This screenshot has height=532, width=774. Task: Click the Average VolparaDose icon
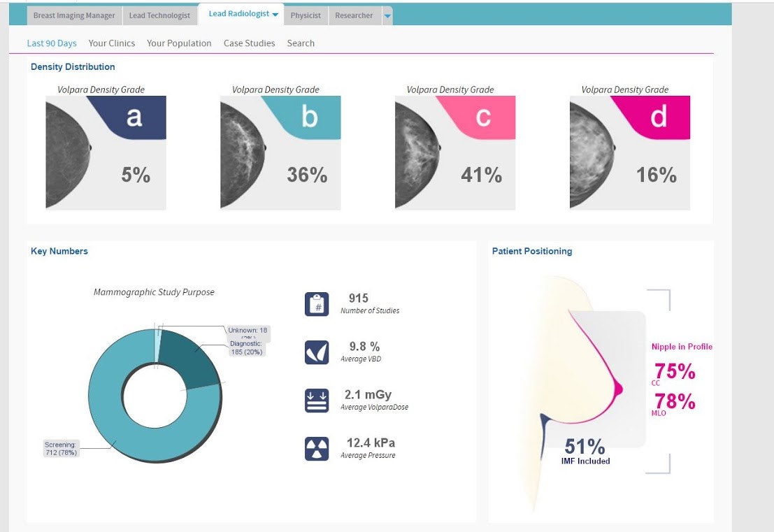pyautogui.click(x=317, y=400)
